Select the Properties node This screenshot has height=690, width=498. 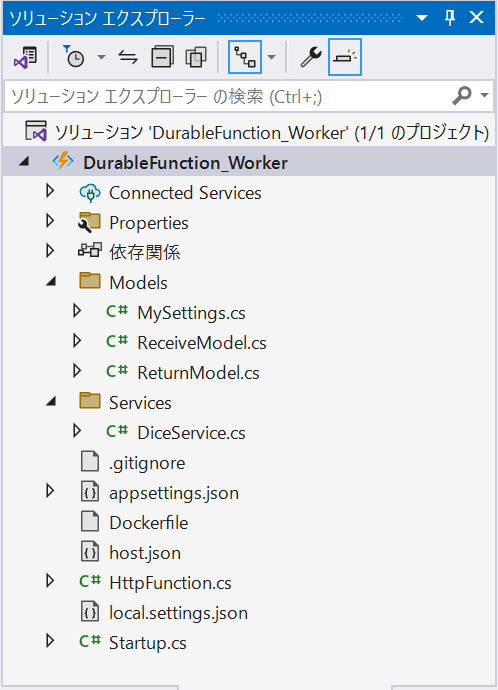click(149, 223)
